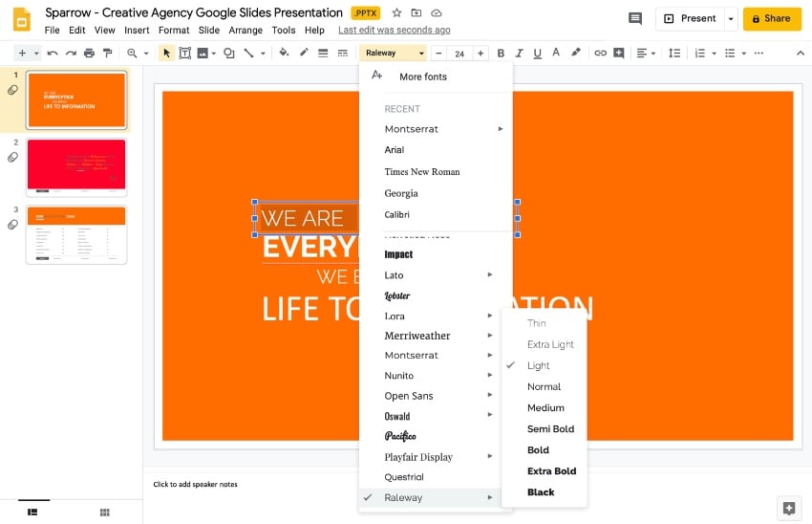
Task: Click the undo arrow
Action: [x=53, y=54]
